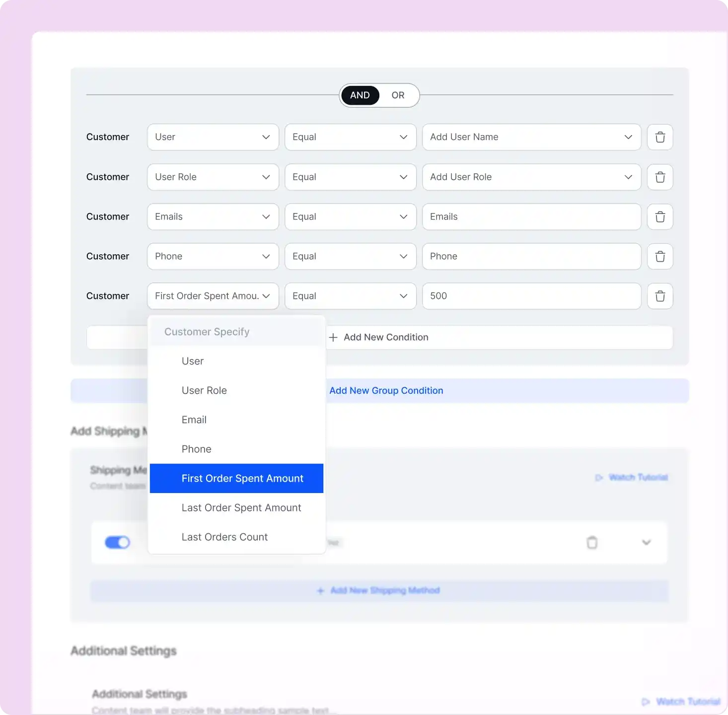Screen dimensions: 728x715
Task: Click the plus icon on Add New Shipping Method
Action: tap(320, 590)
